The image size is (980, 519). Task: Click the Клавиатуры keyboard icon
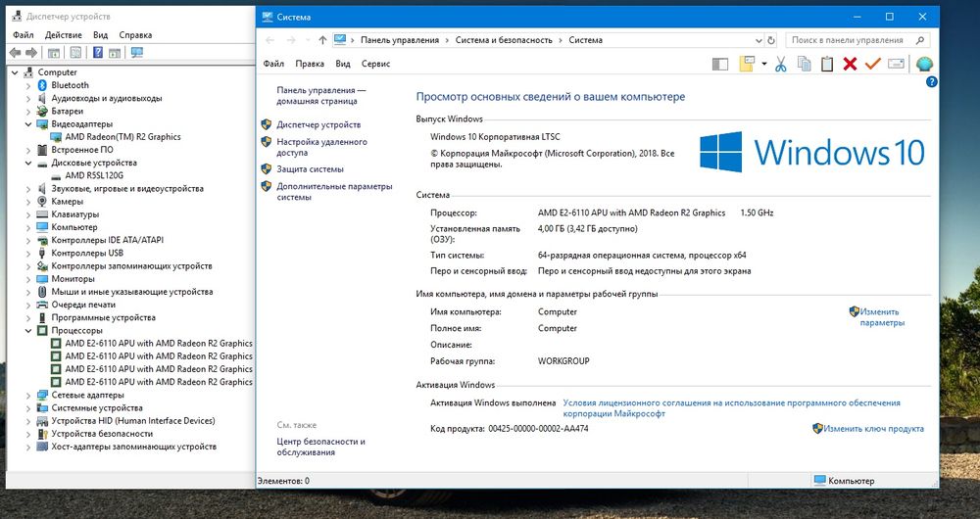click(42, 214)
